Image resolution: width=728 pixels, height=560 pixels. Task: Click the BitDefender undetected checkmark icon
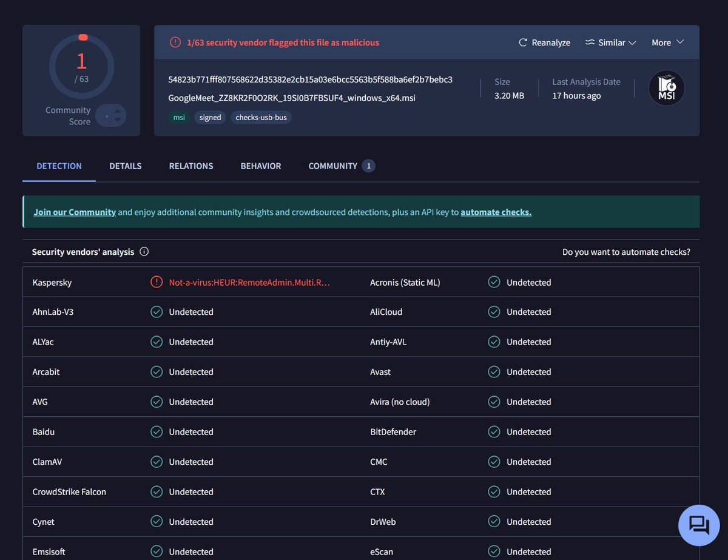494,432
